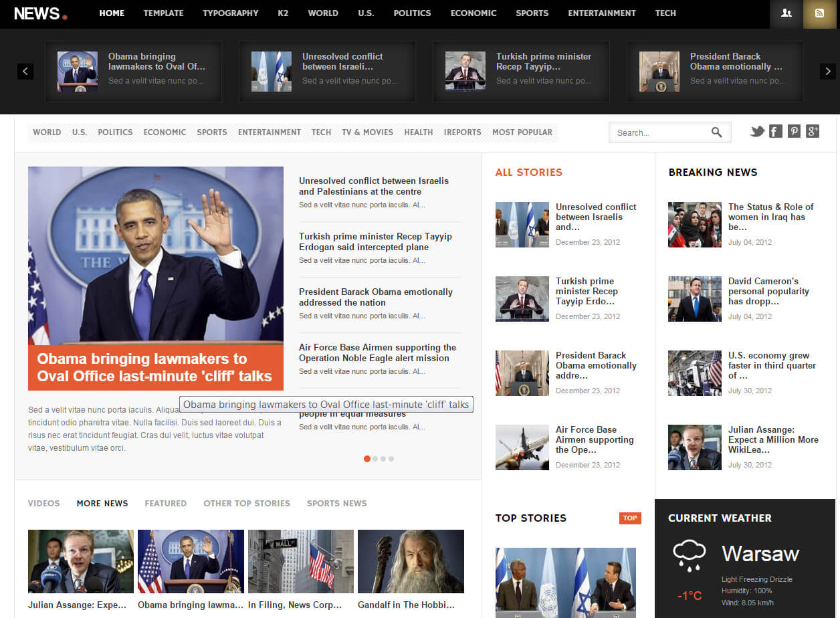This screenshot has width=840, height=618.
Task: Click the carousel next arrow
Action: pyautogui.click(x=827, y=71)
